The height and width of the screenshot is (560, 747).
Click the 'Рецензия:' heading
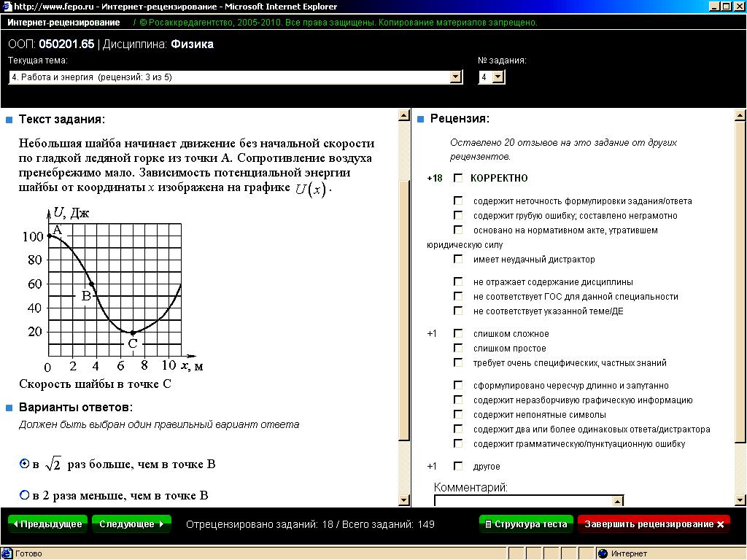[x=460, y=119]
